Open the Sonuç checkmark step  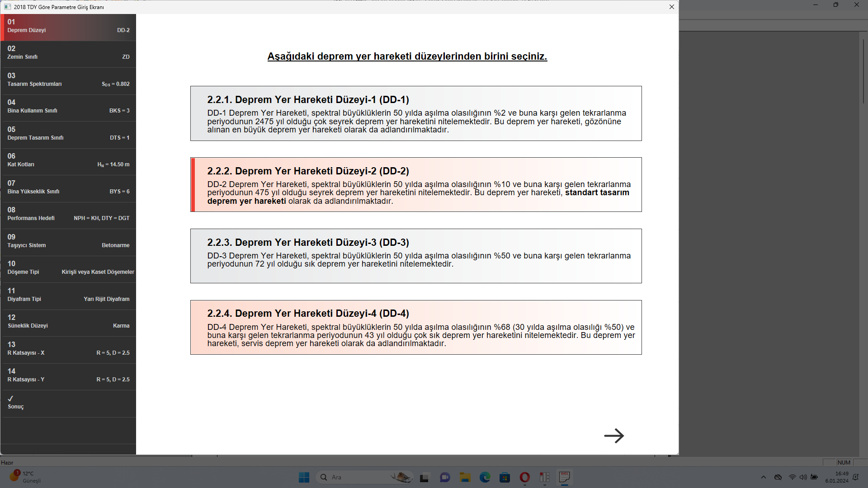coord(68,403)
